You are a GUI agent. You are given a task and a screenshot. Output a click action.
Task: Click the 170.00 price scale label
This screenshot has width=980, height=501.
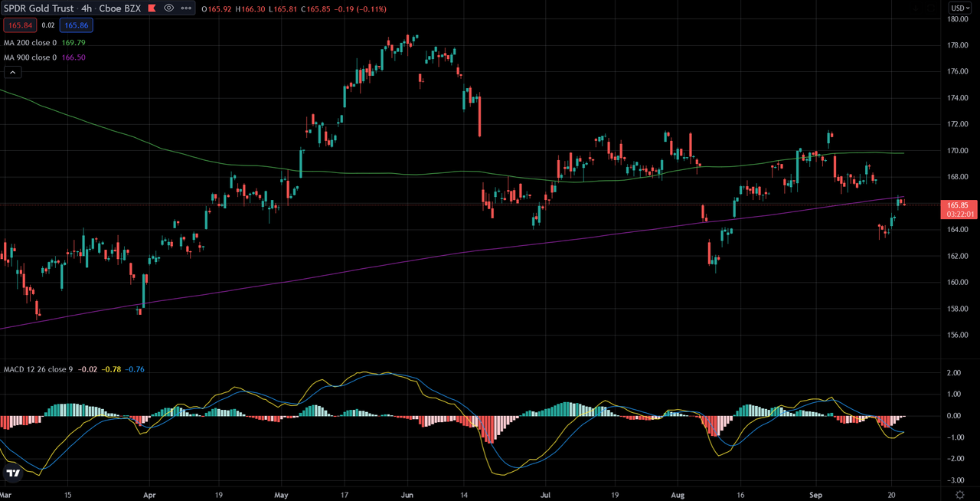tap(959, 151)
